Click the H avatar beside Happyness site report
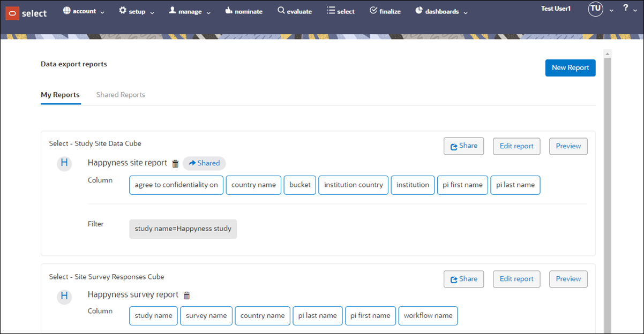Viewport: 644px width, 334px height. point(64,163)
